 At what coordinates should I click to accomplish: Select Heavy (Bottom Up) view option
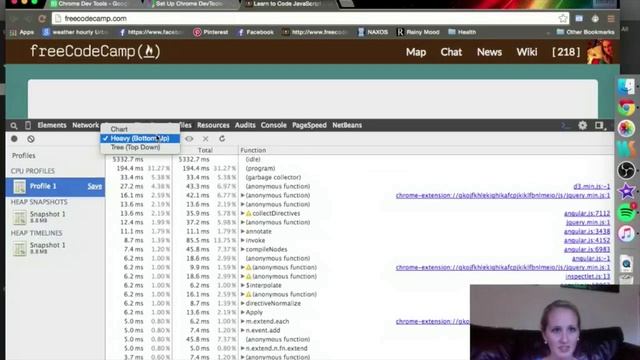140,138
